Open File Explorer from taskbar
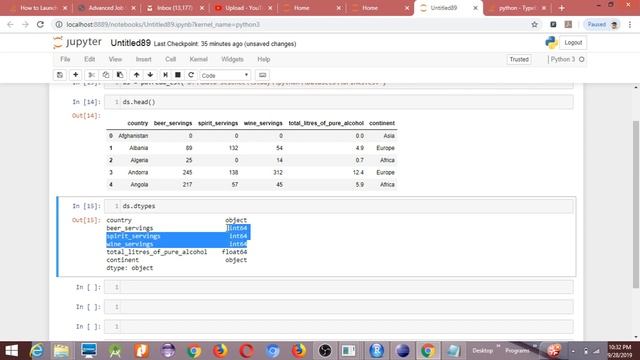Viewport: 640px width, 360px height. coord(62,351)
